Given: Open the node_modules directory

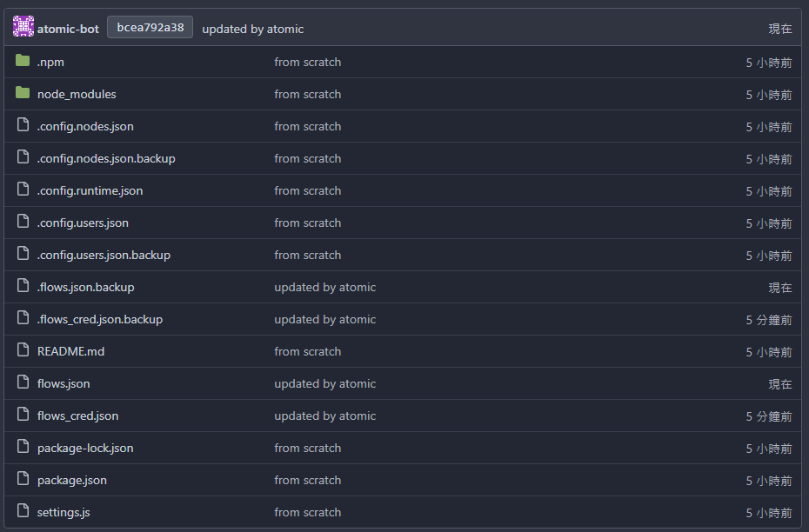Looking at the screenshot, I should point(77,94).
